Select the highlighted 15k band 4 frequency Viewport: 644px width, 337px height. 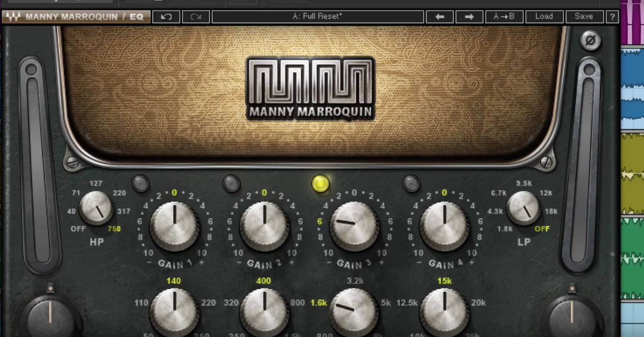(x=444, y=281)
